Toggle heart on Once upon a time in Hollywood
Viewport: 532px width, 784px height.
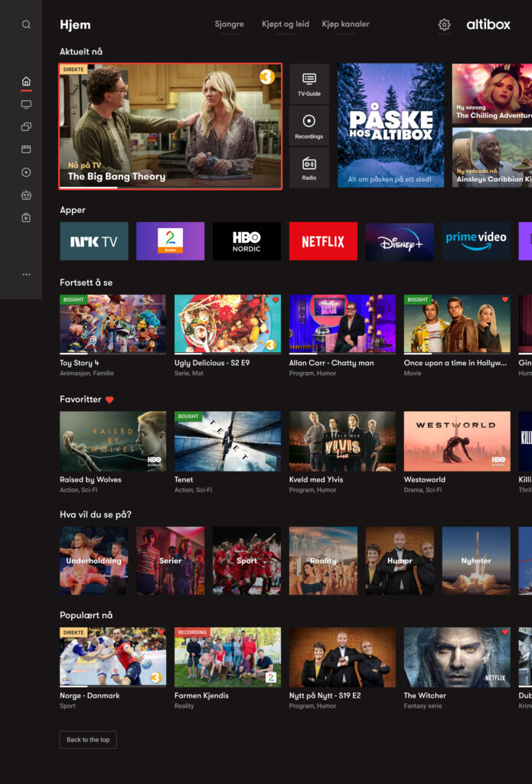[x=504, y=300]
